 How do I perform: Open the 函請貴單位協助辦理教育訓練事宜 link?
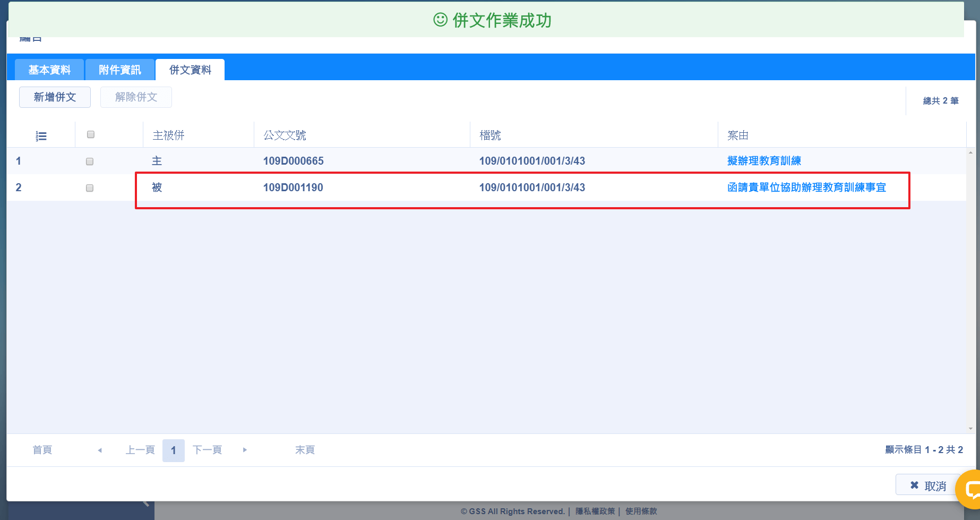coord(806,187)
